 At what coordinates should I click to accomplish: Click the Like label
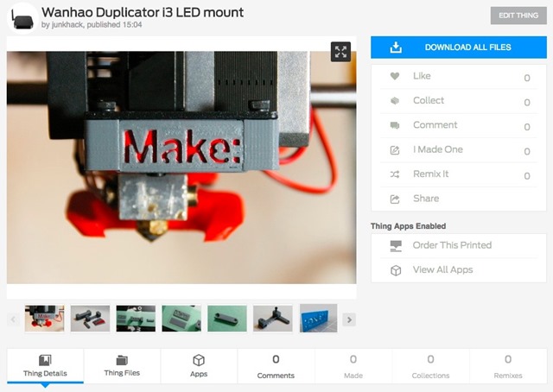pos(422,76)
